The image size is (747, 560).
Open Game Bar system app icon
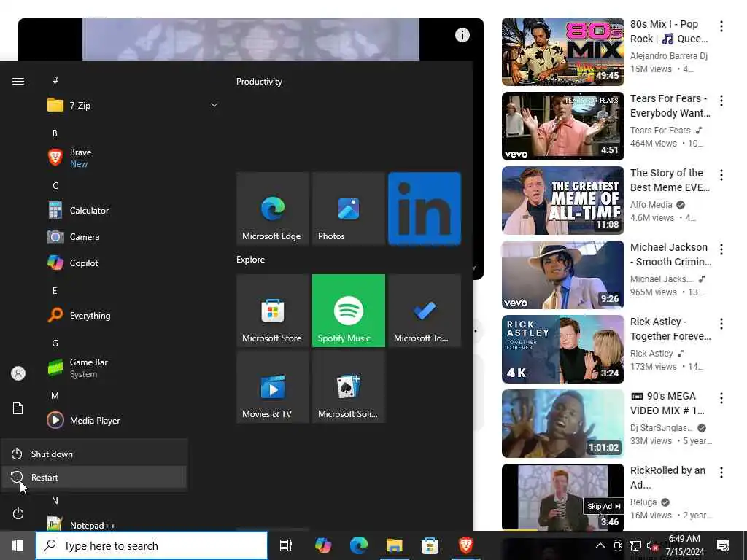(x=55, y=368)
